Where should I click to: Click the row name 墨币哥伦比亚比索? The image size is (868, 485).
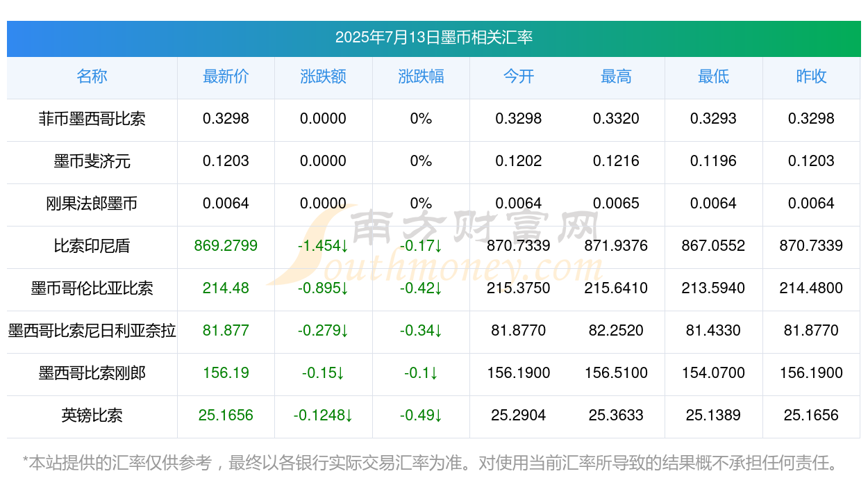92,288
